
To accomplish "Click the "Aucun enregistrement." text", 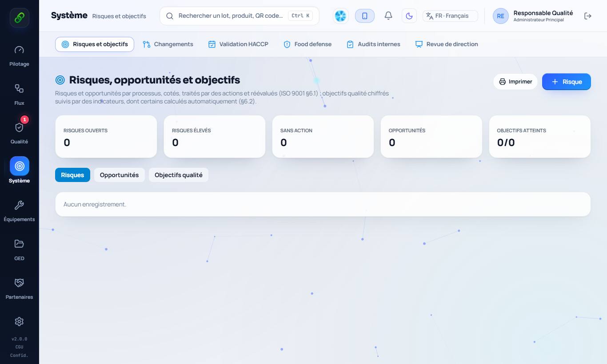I will pyautogui.click(x=95, y=204).
